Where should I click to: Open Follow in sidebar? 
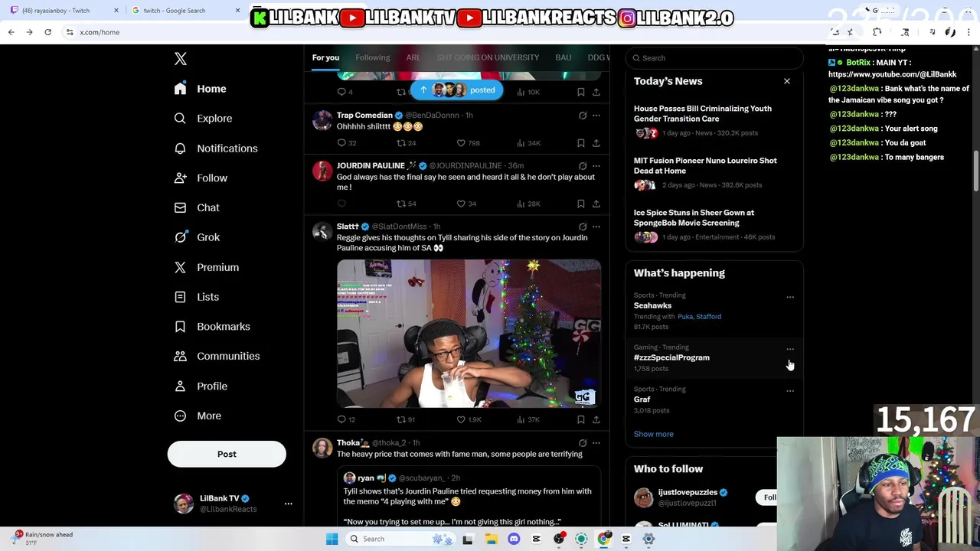coord(201,178)
